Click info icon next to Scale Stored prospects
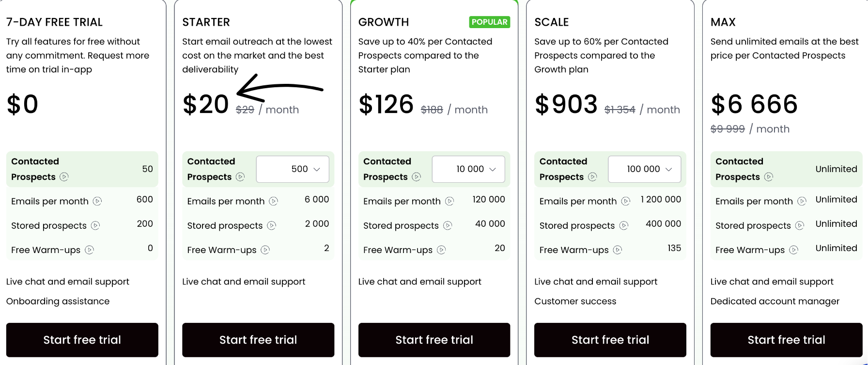This screenshot has height=365, width=868. [624, 225]
